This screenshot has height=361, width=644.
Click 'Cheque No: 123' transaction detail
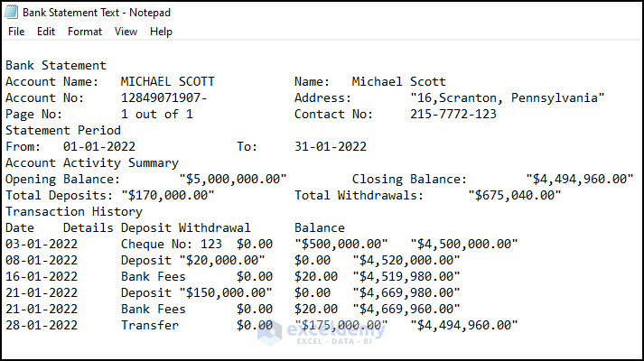coord(172,245)
